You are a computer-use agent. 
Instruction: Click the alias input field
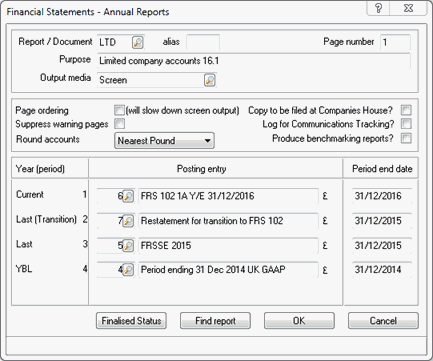click(203, 42)
